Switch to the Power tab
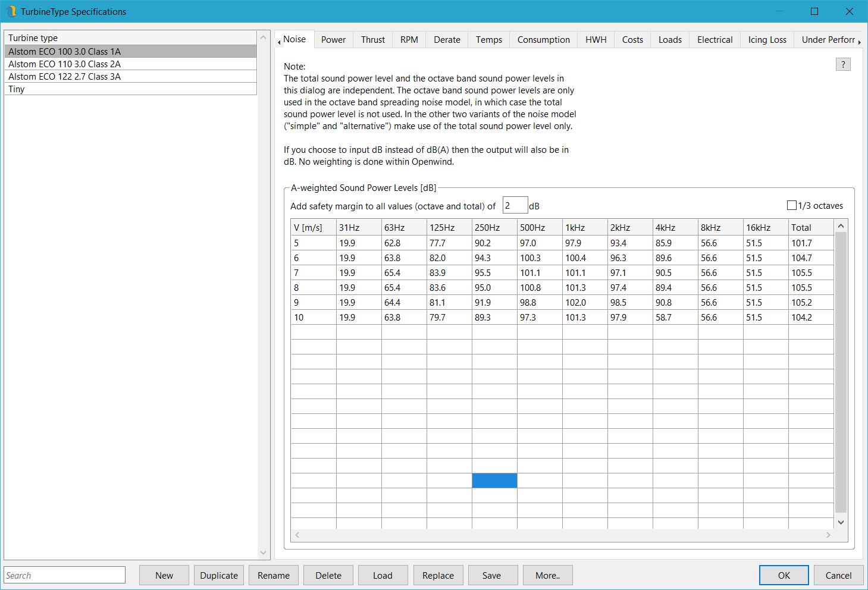This screenshot has width=868, height=590. coord(333,40)
